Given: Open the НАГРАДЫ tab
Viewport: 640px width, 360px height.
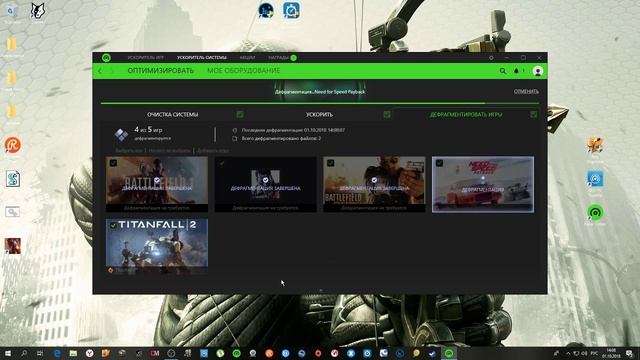Looking at the screenshot, I should [x=278, y=58].
